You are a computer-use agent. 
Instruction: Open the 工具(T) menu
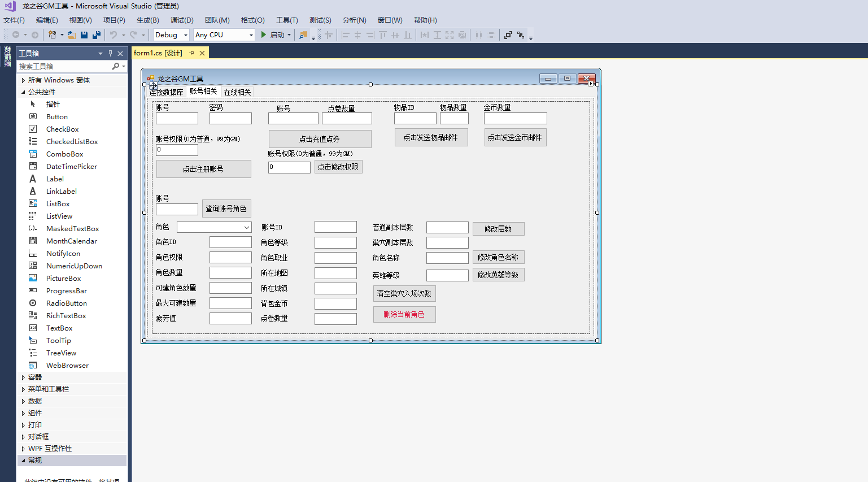pyautogui.click(x=287, y=20)
